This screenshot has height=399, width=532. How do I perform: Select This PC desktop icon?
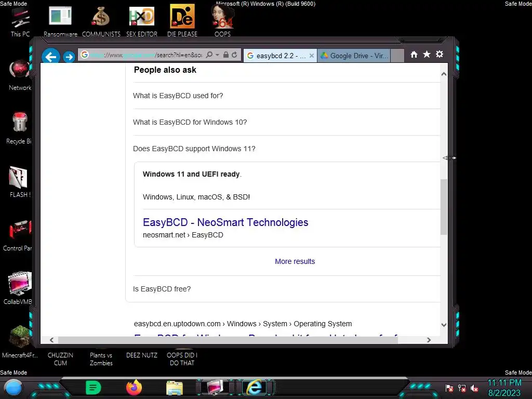point(20,22)
